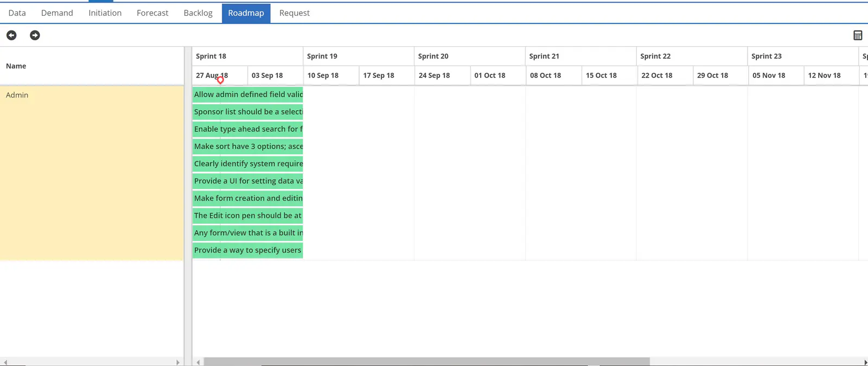Viewport: 868px width, 366px height.
Task: Open 'Allow admin defined field valid' task bar
Action: point(248,94)
